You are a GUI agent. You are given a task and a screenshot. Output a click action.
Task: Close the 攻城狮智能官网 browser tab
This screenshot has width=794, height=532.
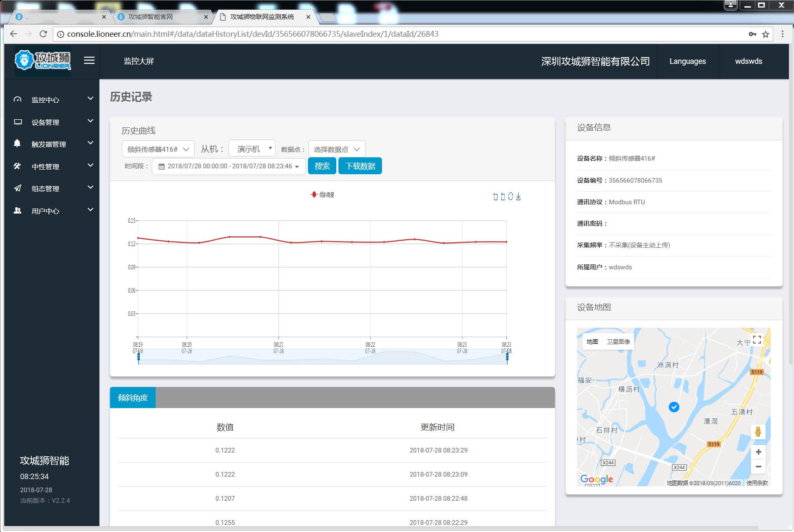(x=206, y=17)
